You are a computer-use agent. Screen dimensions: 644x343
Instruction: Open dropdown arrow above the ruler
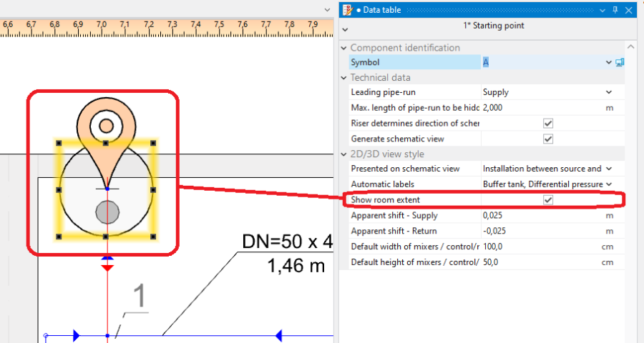[x=327, y=9]
